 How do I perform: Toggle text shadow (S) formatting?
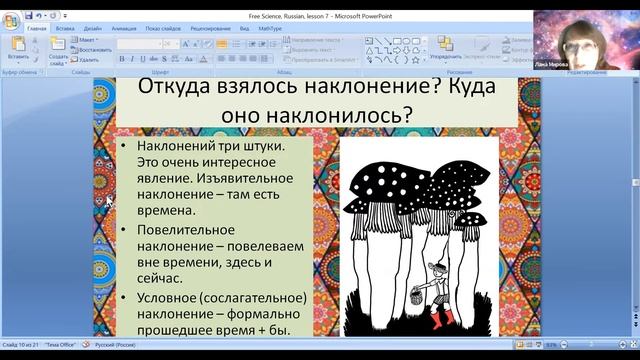(164, 59)
